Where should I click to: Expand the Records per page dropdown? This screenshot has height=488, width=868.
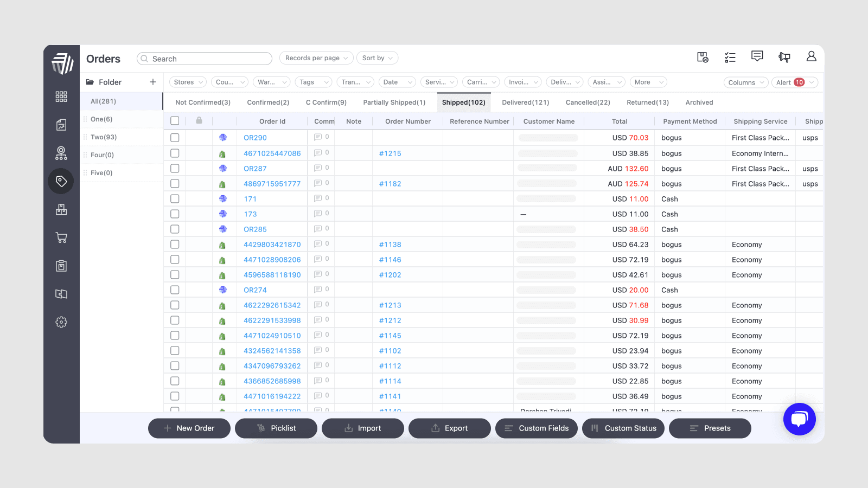point(316,58)
